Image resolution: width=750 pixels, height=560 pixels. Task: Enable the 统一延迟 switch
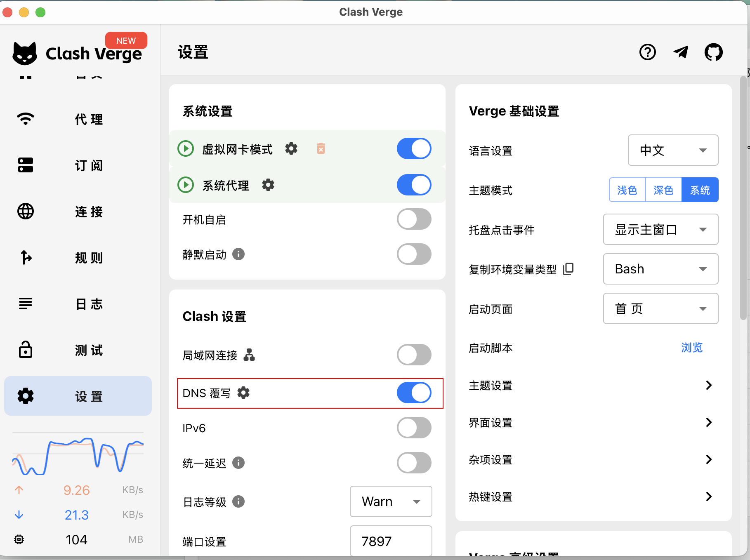(414, 463)
